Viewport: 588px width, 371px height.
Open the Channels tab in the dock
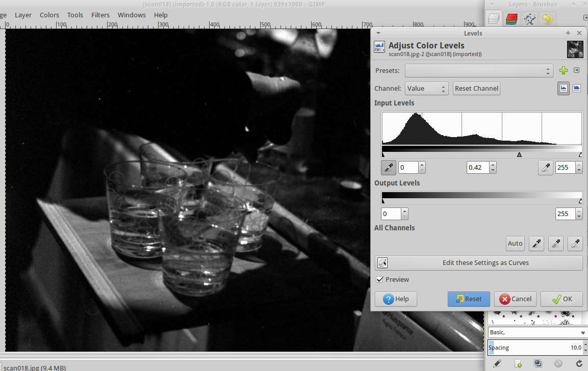coord(512,19)
